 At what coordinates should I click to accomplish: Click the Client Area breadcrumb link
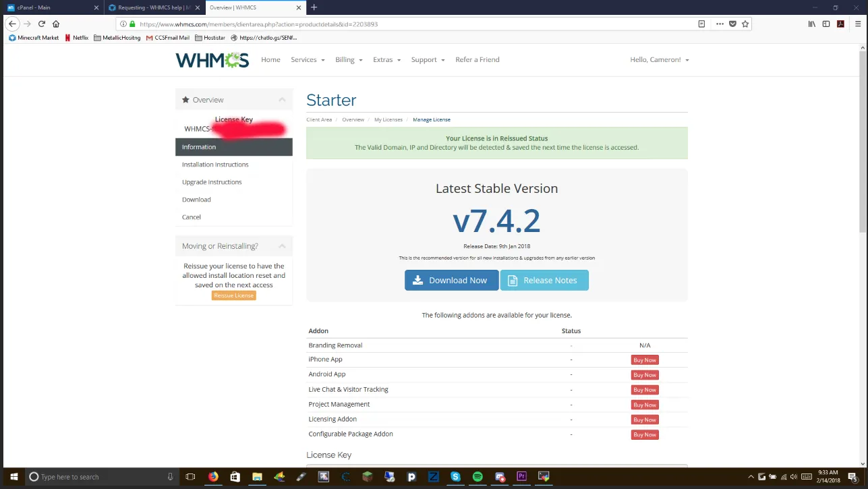pyautogui.click(x=319, y=119)
